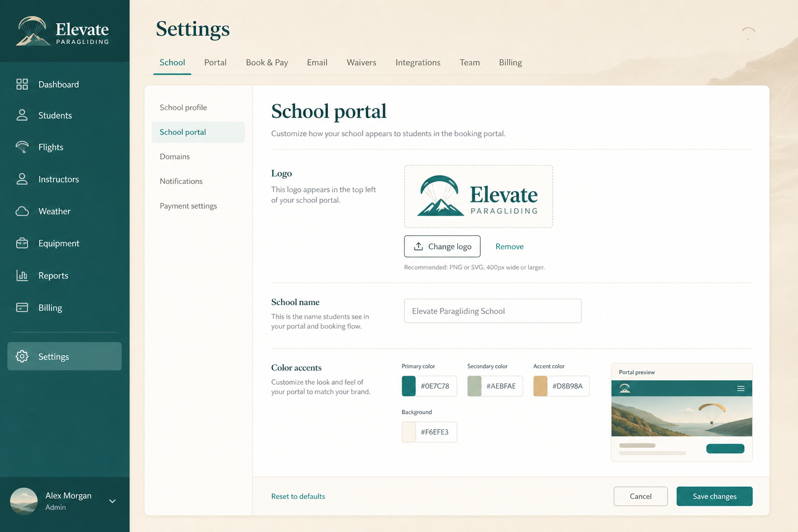Switch to the Email tab
Image resolution: width=798 pixels, height=532 pixels.
pos(317,62)
